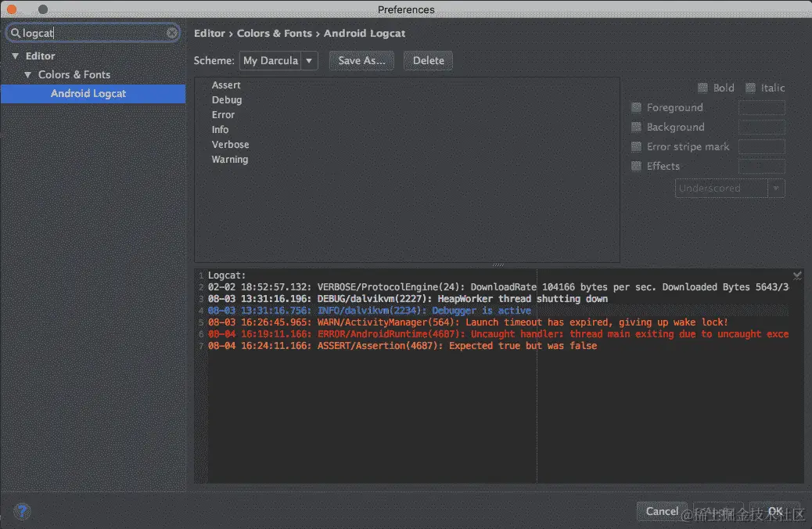Click the Delete scheme button
812x529 pixels.
tap(428, 60)
